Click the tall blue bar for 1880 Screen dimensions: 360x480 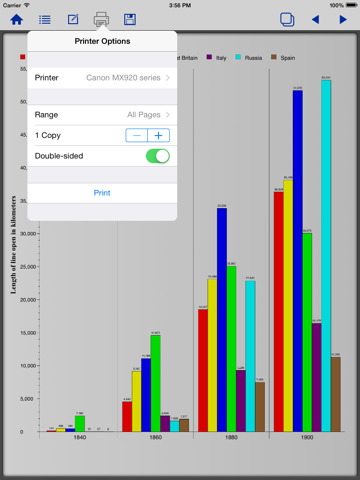[x=222, y=320]
